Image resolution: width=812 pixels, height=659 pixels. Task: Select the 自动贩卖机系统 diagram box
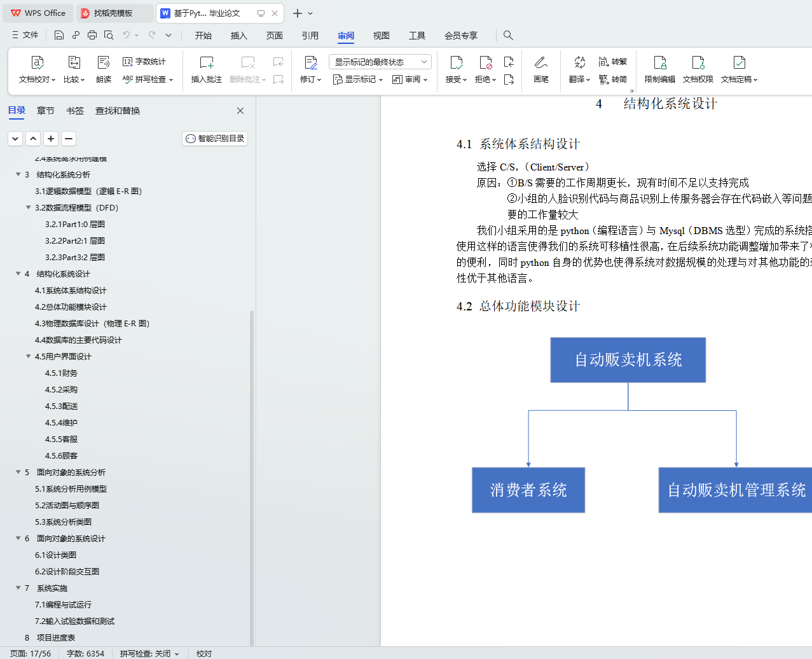(x=628, y=360)
